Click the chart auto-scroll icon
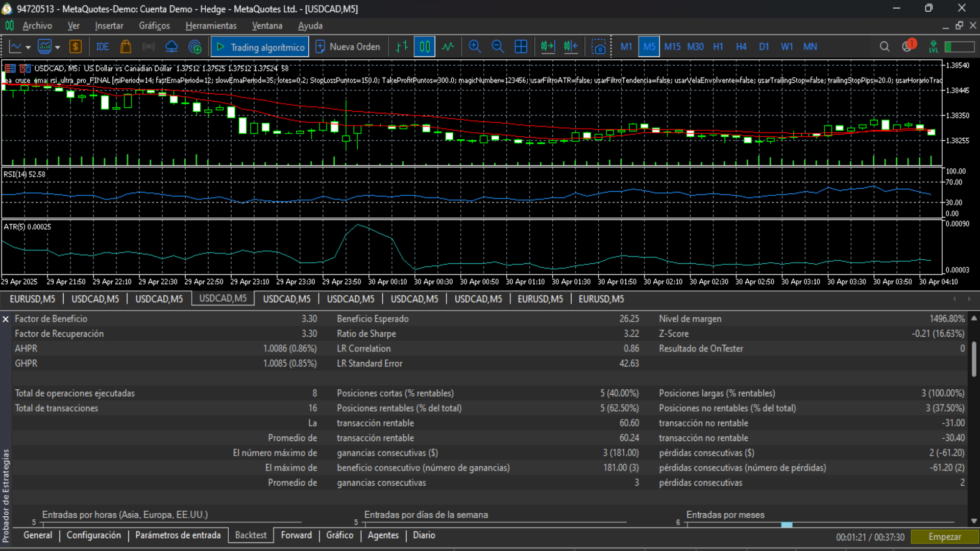The width and height of the screenshot is (980, 551). [548, 47]
